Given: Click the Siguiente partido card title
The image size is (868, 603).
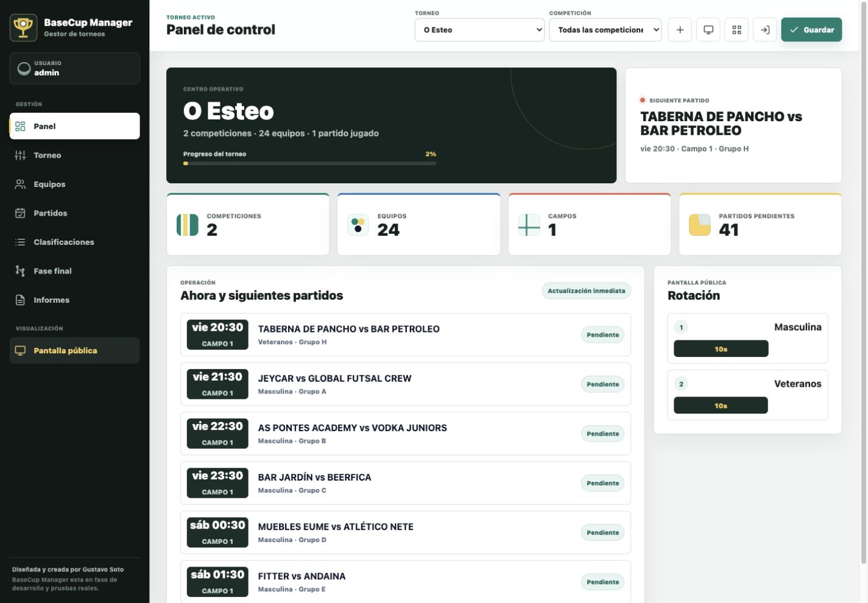Looking at the screenshot, I should click(x=721, y=124).
